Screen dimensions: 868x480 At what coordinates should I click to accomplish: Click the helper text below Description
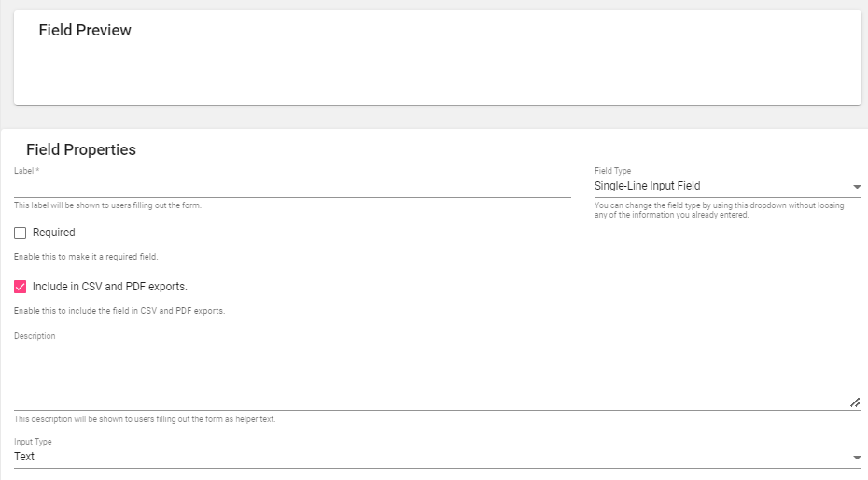tap(145, 419)
